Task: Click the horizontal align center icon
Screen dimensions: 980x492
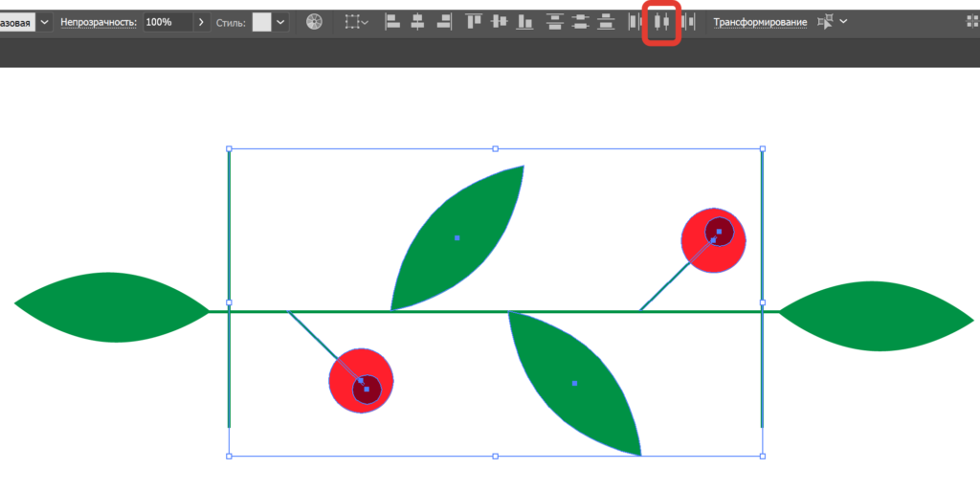Action: point(417,22)
